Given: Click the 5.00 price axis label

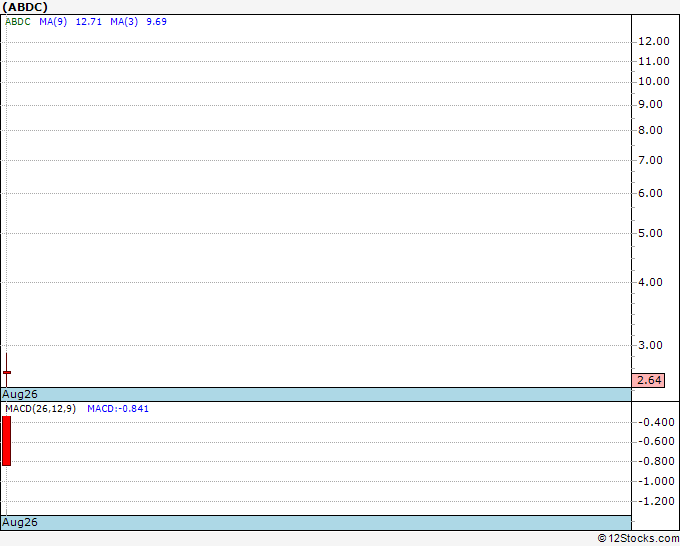Looking at the screenshot, I should pyautogui.click(x=651, y=233).
